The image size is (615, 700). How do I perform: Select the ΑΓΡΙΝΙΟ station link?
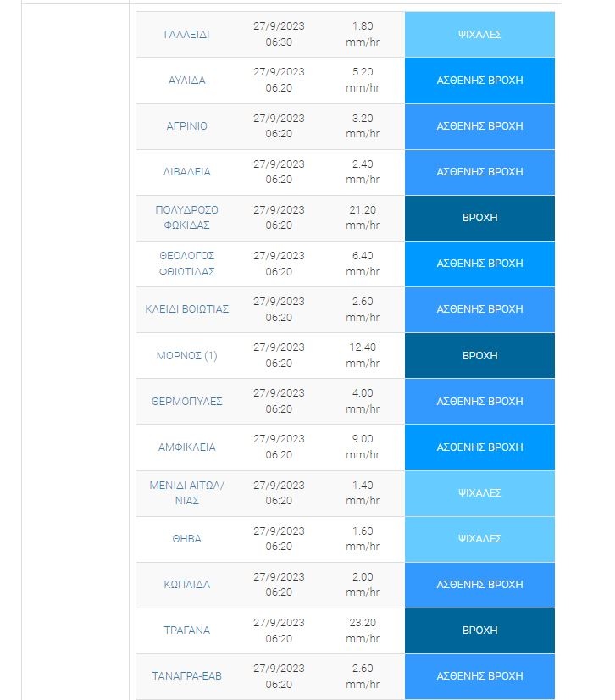[186, 126]
